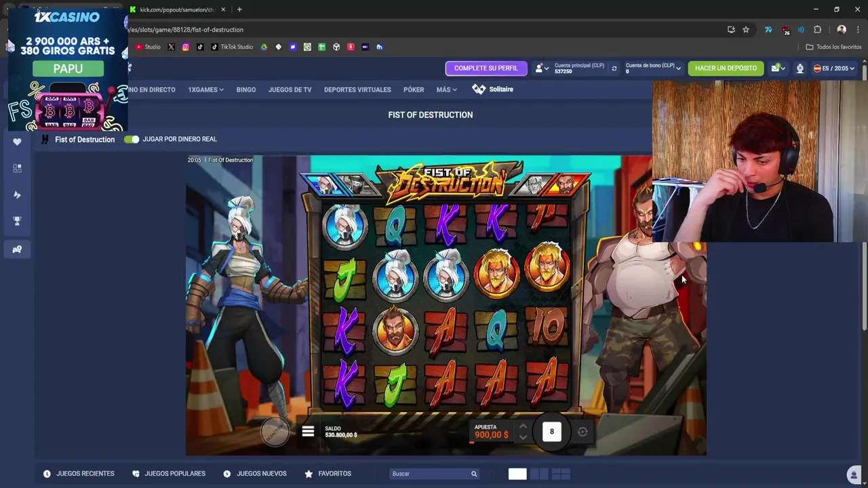Select the four-game grid layout view
868x488 pixels.
tap(561, 474)
